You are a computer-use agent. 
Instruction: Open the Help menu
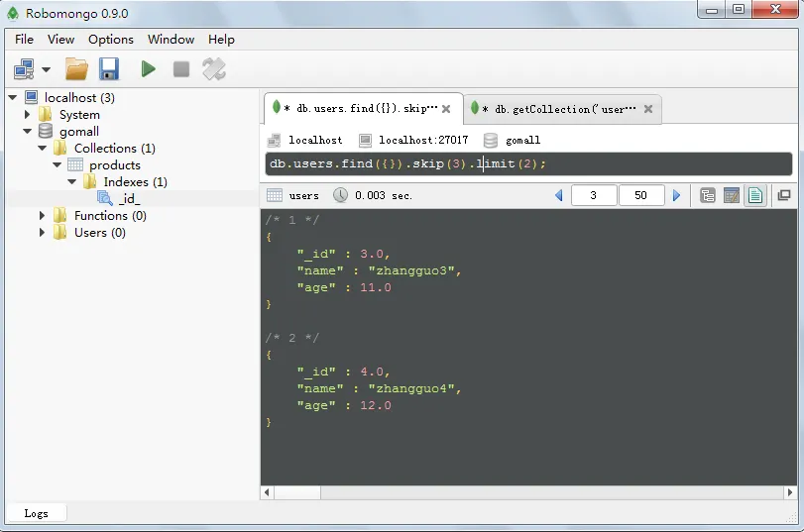coord(221,40)
